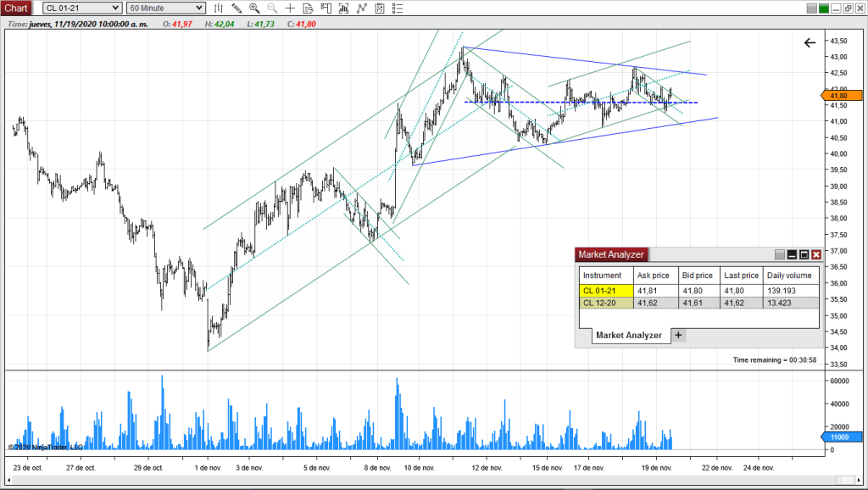Select the drawing tools pencil icon

(236, 8)
